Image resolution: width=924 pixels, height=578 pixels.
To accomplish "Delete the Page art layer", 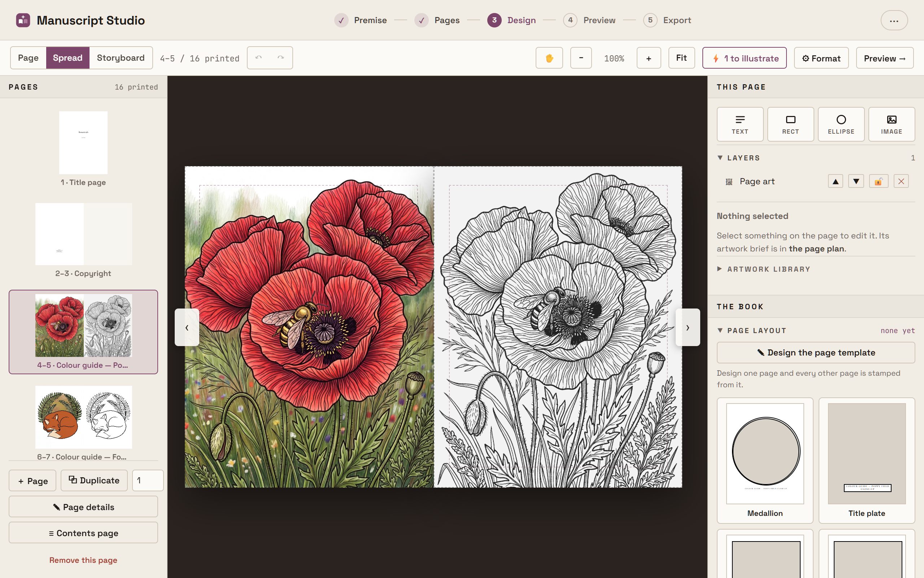I will (x=901, y=181).
